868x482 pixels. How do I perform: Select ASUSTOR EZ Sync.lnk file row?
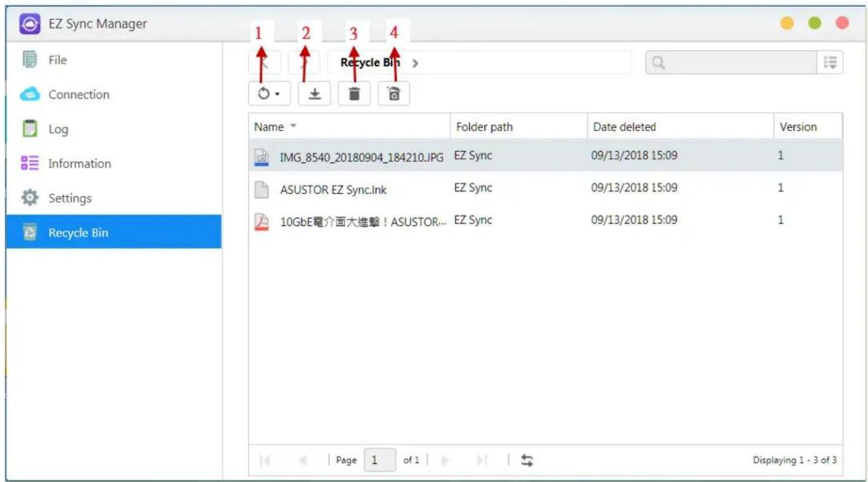click(545, 188)
